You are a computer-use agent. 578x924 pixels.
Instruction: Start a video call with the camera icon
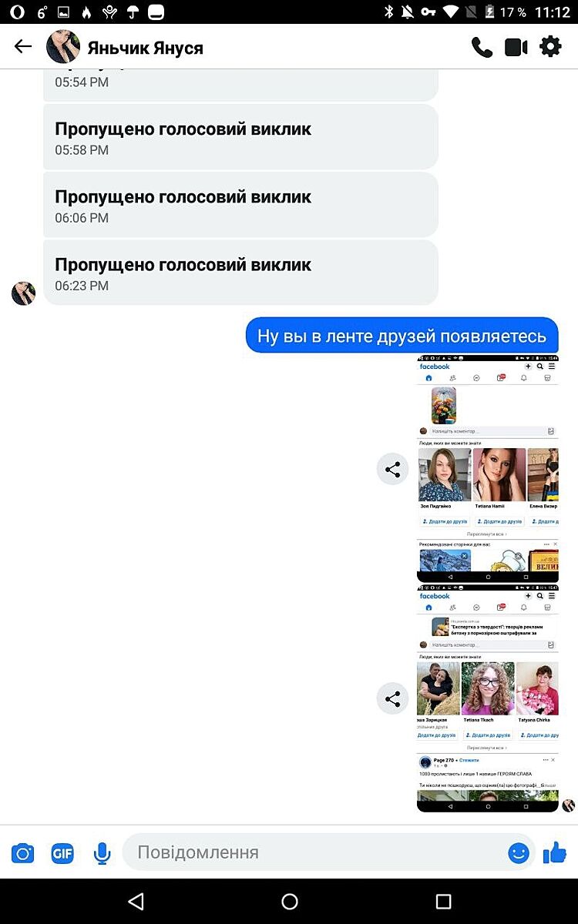click(x=516, y=47)
